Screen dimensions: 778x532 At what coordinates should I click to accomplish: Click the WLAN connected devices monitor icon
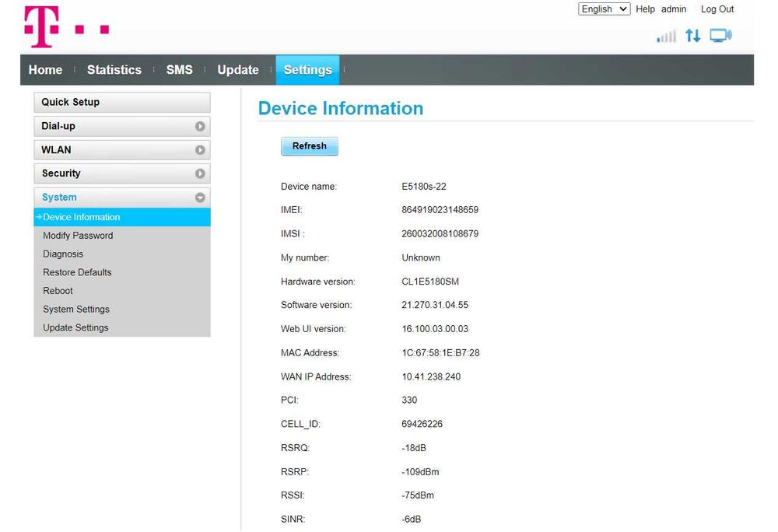coord(720,36)
